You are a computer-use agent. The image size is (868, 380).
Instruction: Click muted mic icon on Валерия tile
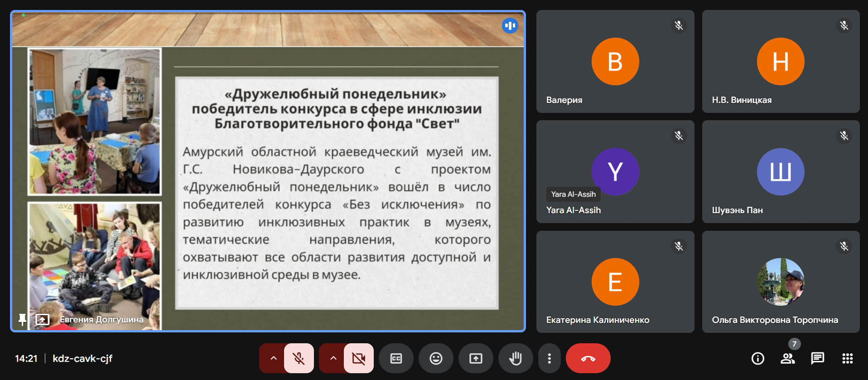click(679, 25)
